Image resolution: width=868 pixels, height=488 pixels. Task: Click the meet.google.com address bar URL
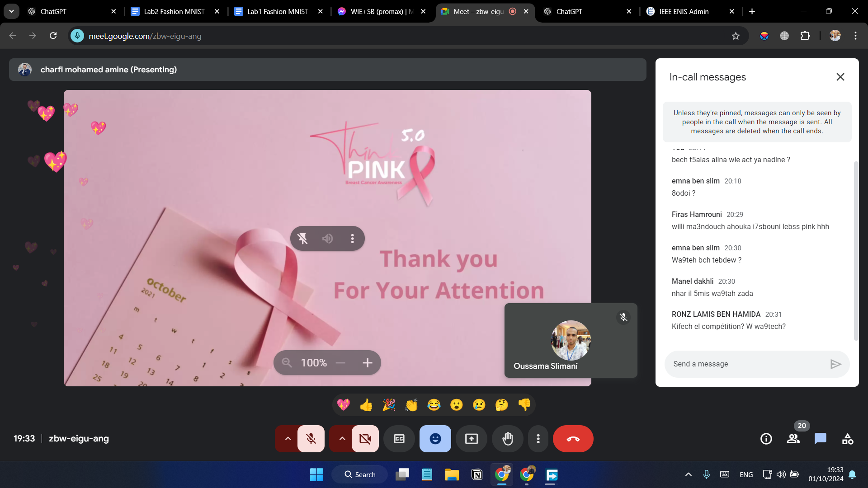[x=145, y=36]
